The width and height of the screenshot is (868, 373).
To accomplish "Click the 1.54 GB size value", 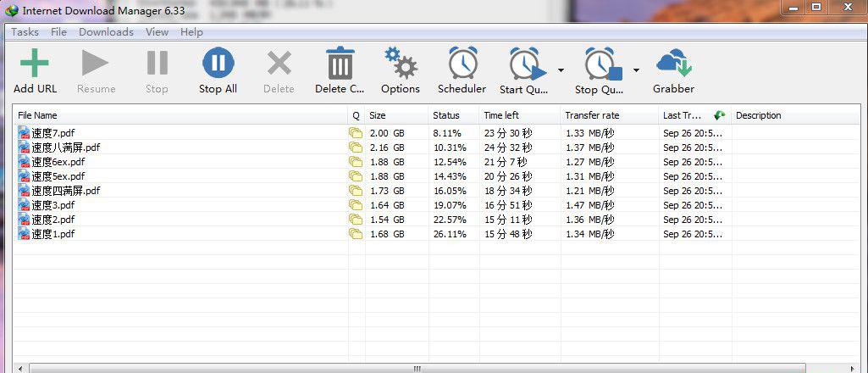I will click(x=387, y=220).
